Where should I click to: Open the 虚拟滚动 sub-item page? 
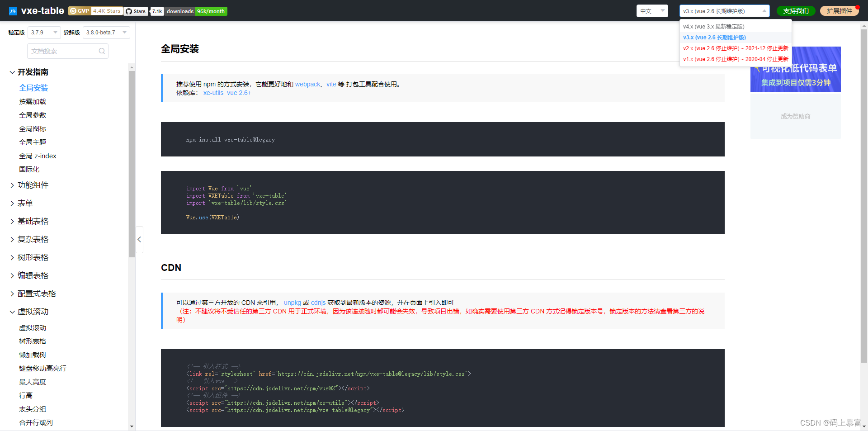[33, 328]
